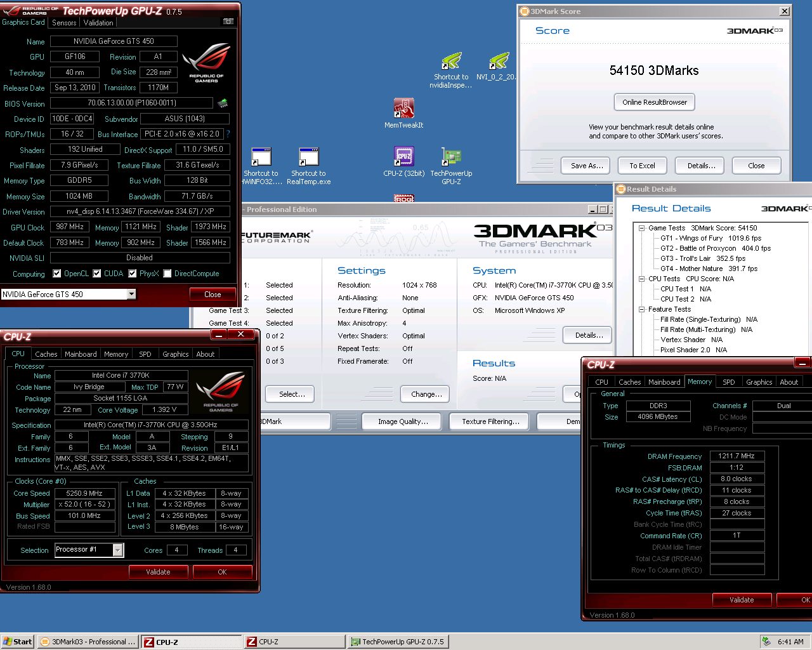Click the To Excel button
This screenshot has height=650, width=812.
642,166
